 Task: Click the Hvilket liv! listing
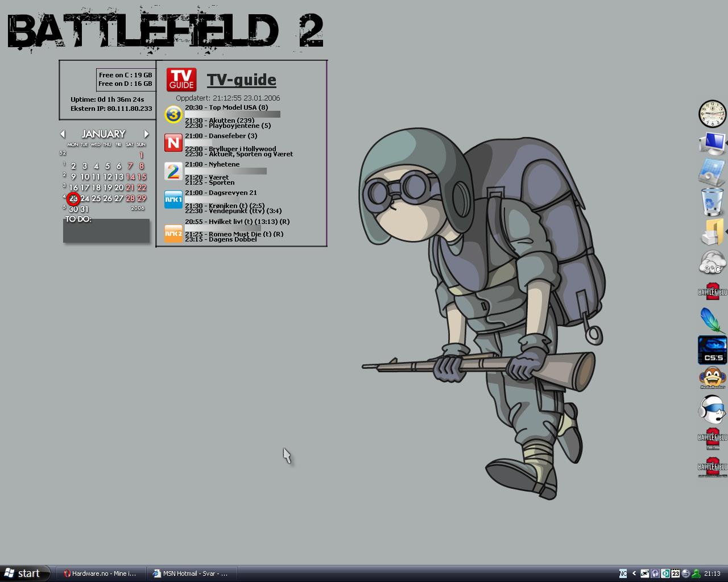pos(237,222)
